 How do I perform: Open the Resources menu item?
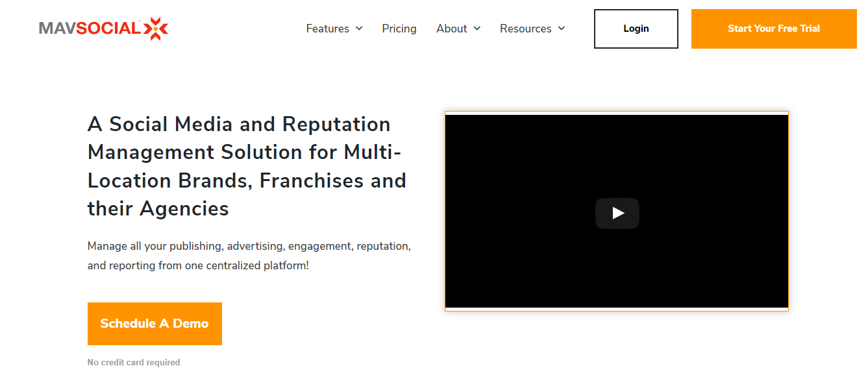(x=525, y=29)
